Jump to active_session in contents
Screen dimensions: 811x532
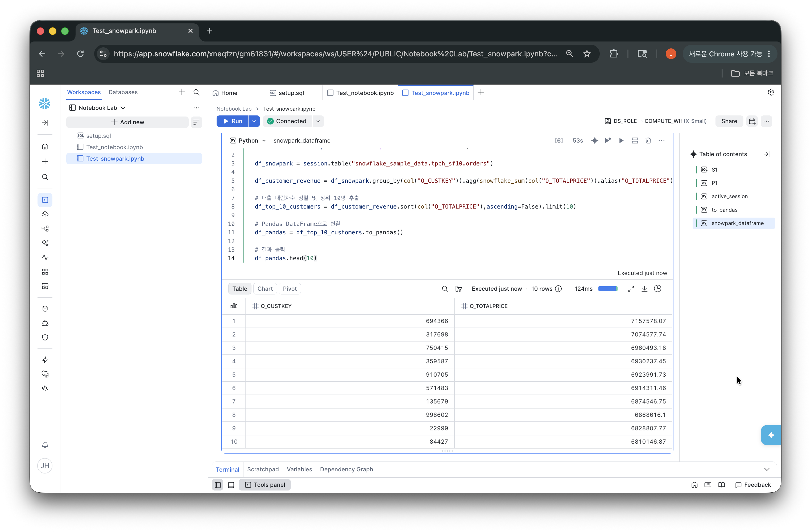click(x=730, y=197)
